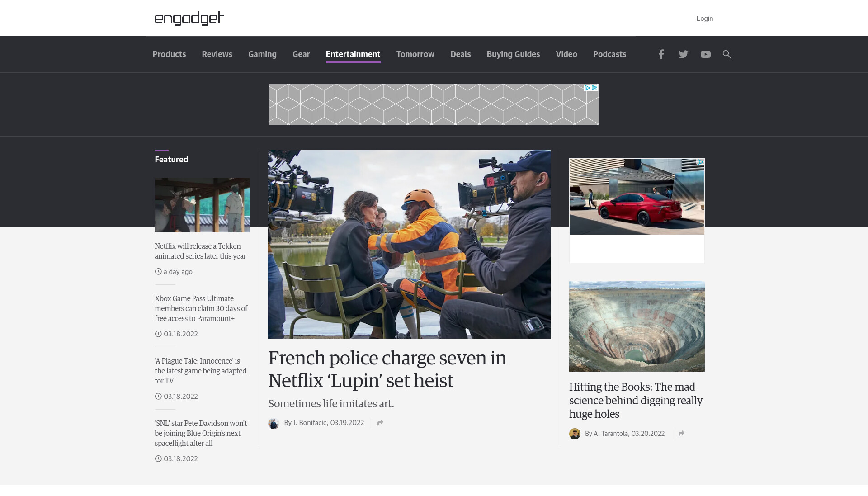Viewport: 868px width, 496px height.
Task: Click AdChoices icon on car ad
Action: tap(700, 162)
